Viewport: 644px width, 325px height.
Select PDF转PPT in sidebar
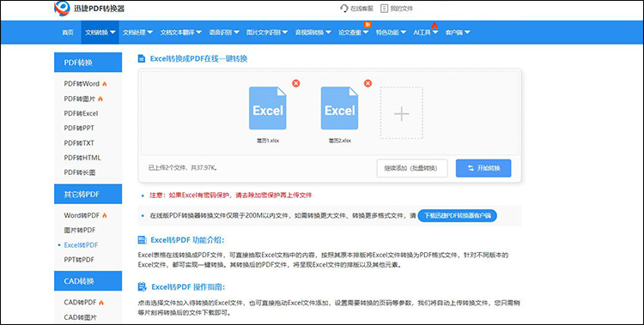click(x=79, y=128)
